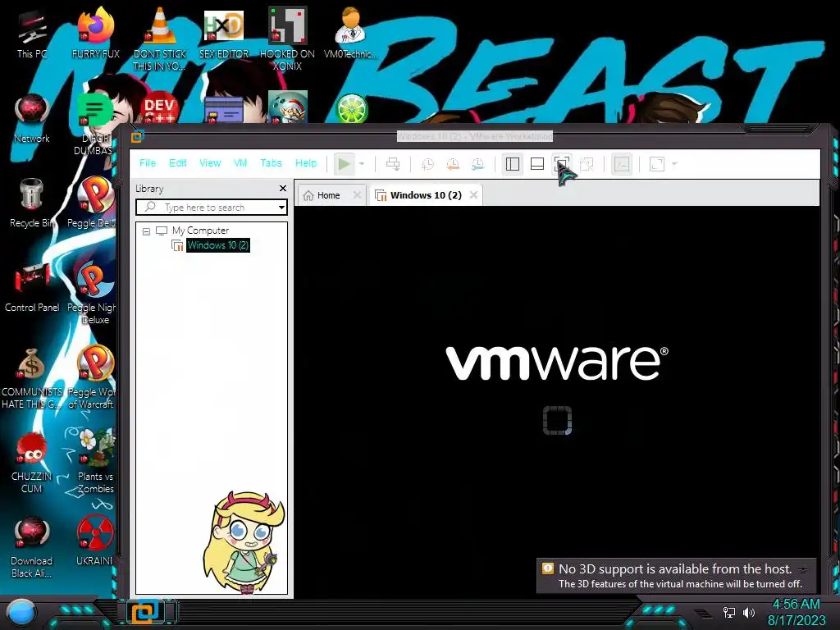Screen dimensions: 840x630
Task: Open the VM0Technic desktop icon
Action: pos(350,33)
